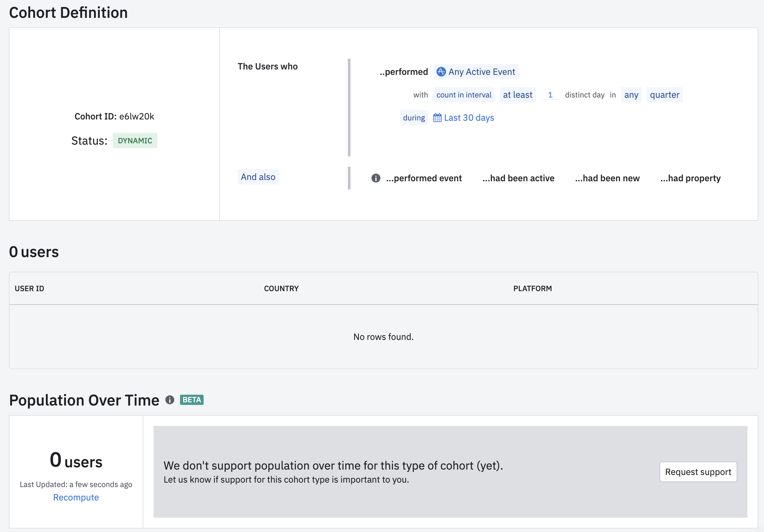Add a had been active condition
Screen dimensions: 764x532
pyautogui.click(x=518, y=178)
